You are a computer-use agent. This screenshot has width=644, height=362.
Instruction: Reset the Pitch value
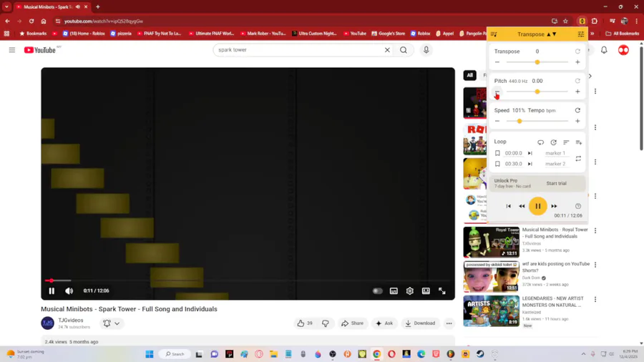point(577,81)
